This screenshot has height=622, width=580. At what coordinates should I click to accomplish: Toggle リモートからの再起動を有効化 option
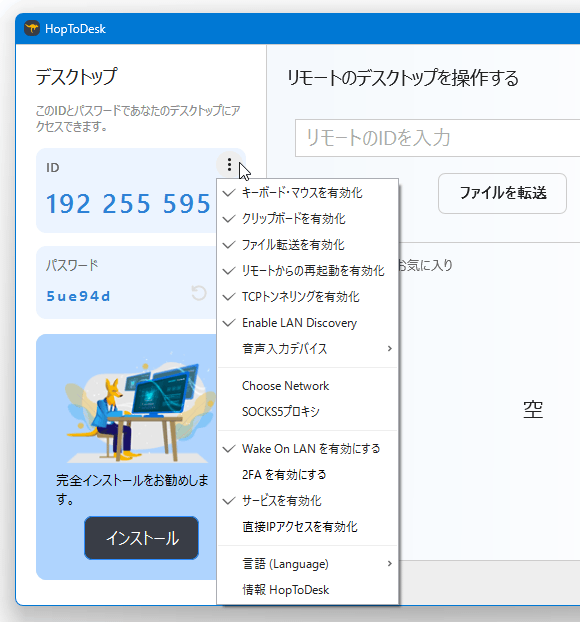pyautogui.click(x=307, y=271)
